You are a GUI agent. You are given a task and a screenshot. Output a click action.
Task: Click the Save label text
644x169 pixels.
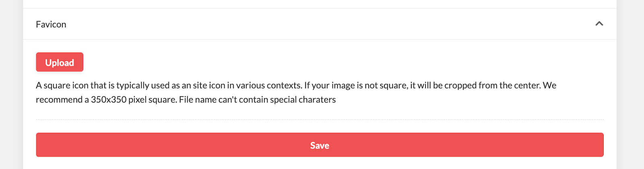[320, 146]
